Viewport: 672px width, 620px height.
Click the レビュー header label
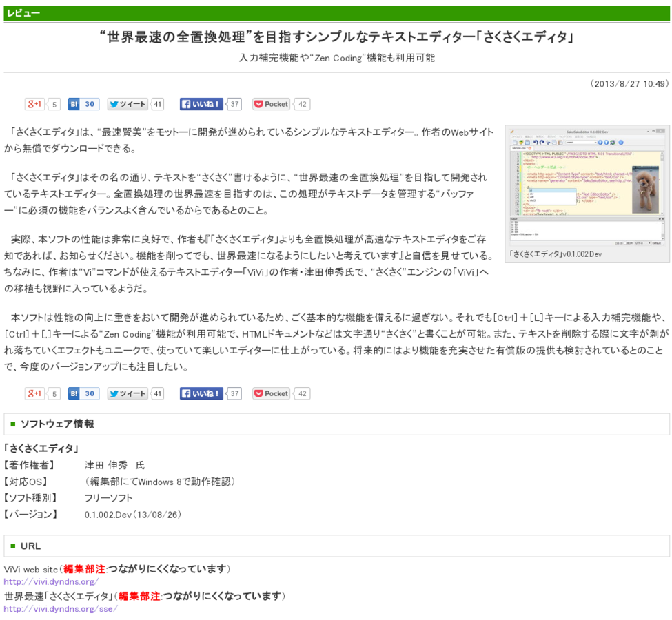coord(23,13)
